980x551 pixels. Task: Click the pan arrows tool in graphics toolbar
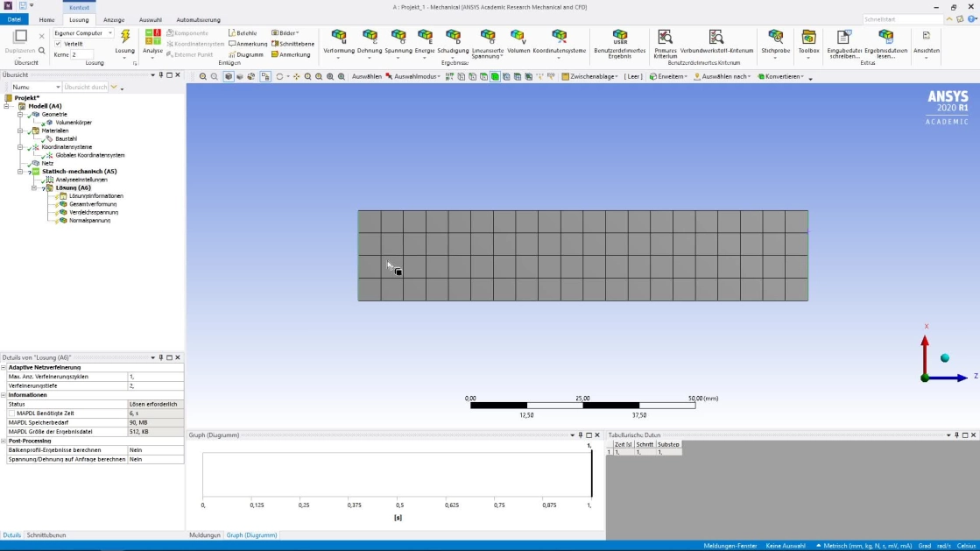pyautogui.click(x=296, y=76)
